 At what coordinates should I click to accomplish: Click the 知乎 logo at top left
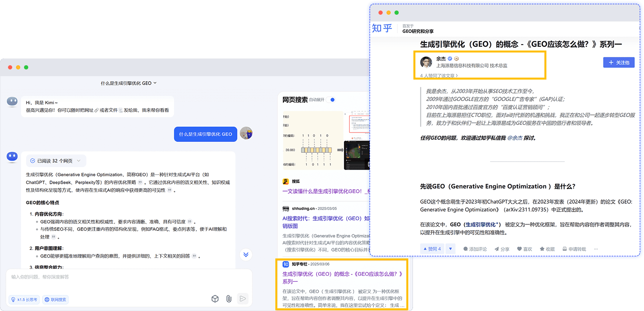click(x=382, y=28)
